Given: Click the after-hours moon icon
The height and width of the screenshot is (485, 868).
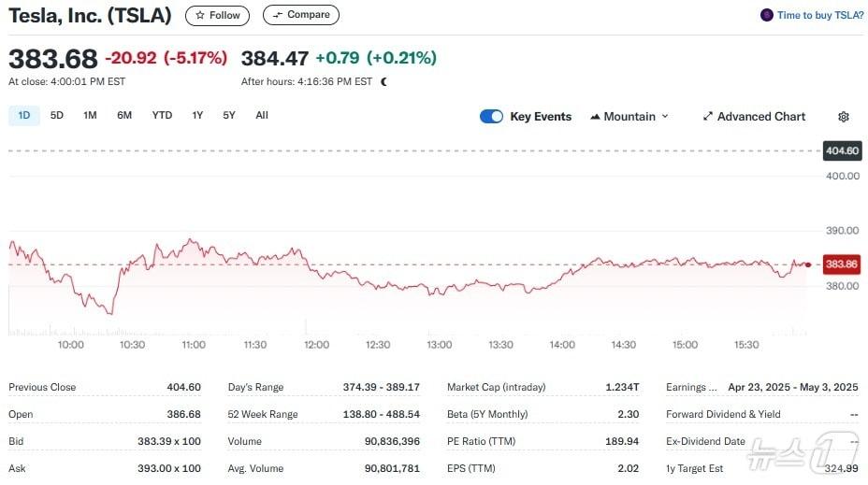Looking at the screenshot, I should pyautogui.click(x=383, y=82).
